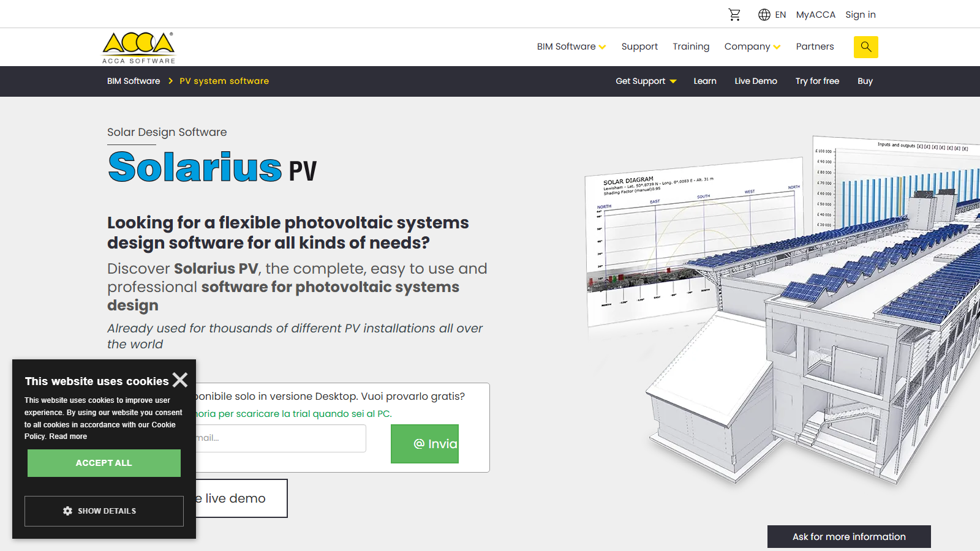
Task: Expand the Company dropdown menu
Action: (x=752, y=47)
